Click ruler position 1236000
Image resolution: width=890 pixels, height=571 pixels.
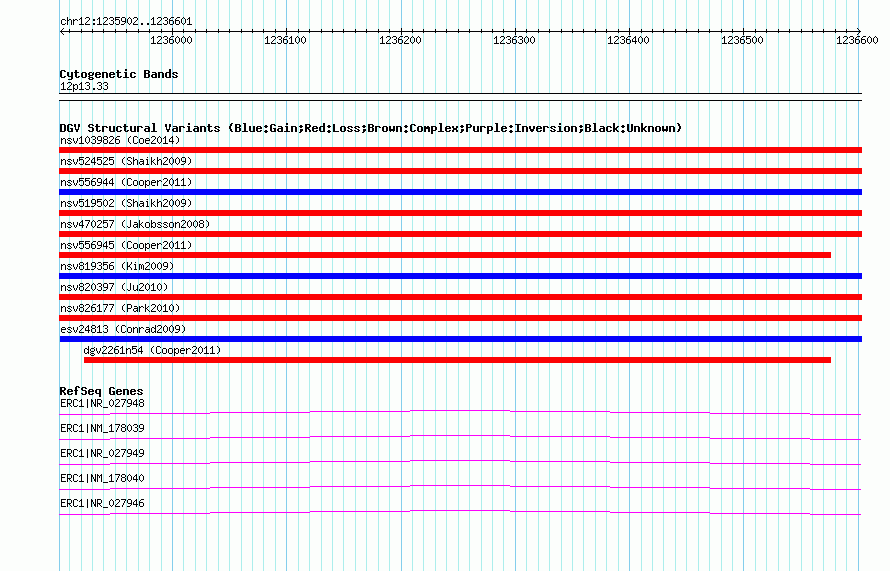click(171, 40)
